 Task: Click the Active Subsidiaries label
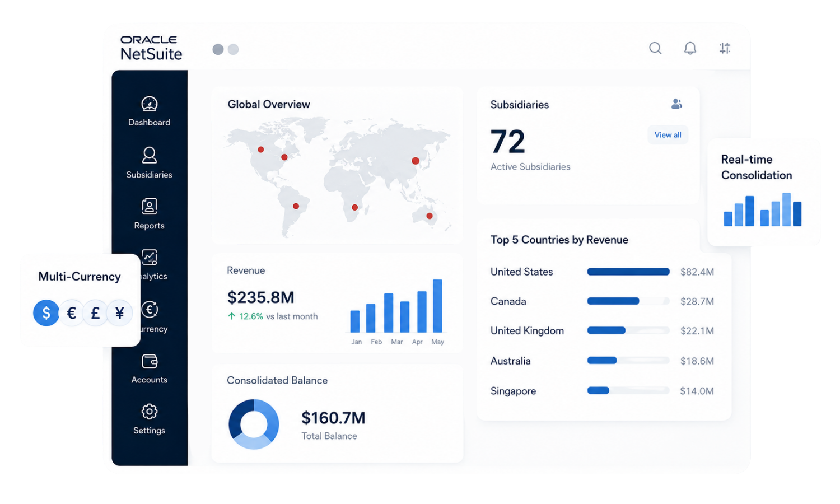click(530, 167)
